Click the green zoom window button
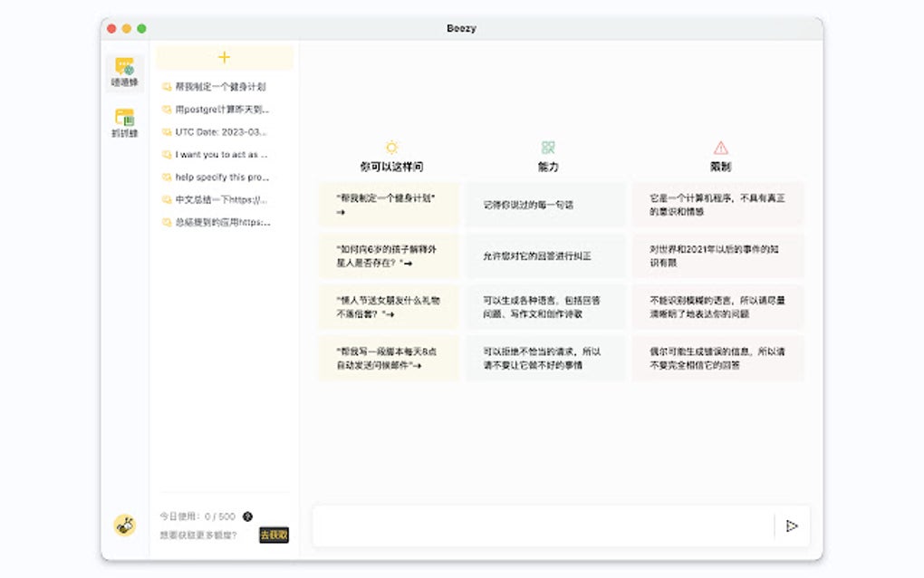This screenshot has height=578, width=924. click(141, 28)
